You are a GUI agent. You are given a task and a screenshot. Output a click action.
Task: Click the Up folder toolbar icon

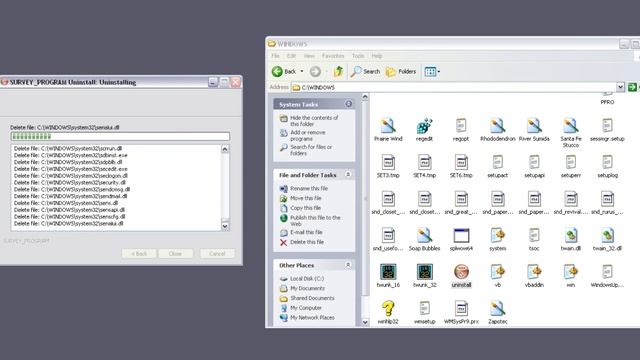338,71
